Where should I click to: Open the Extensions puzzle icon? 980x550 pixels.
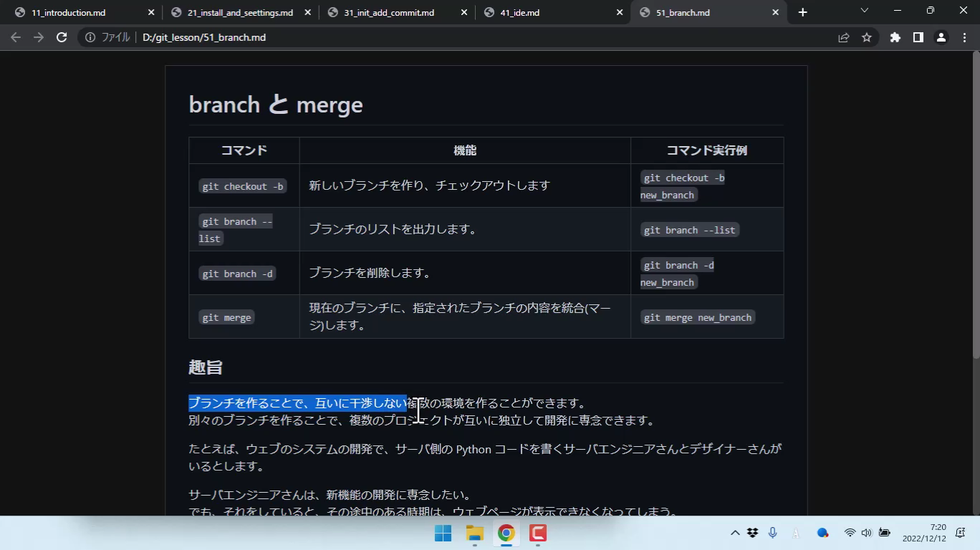895,37
